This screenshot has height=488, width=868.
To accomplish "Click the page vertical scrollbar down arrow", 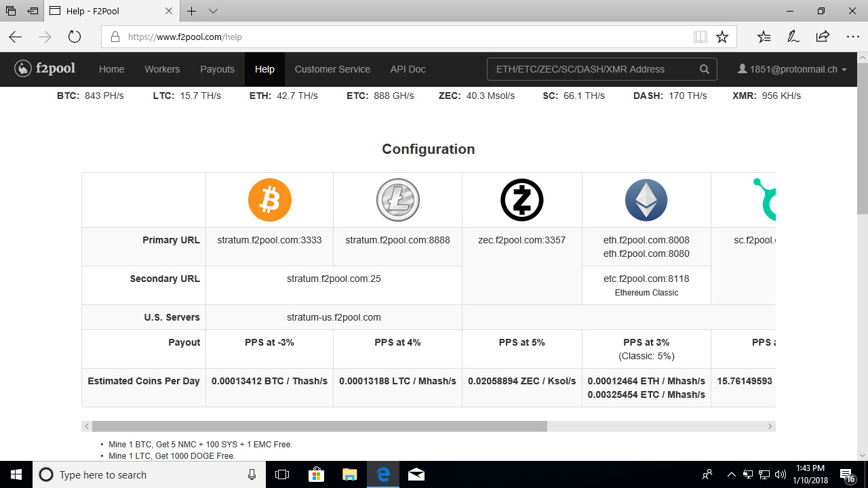I will [x=862, y=455].
